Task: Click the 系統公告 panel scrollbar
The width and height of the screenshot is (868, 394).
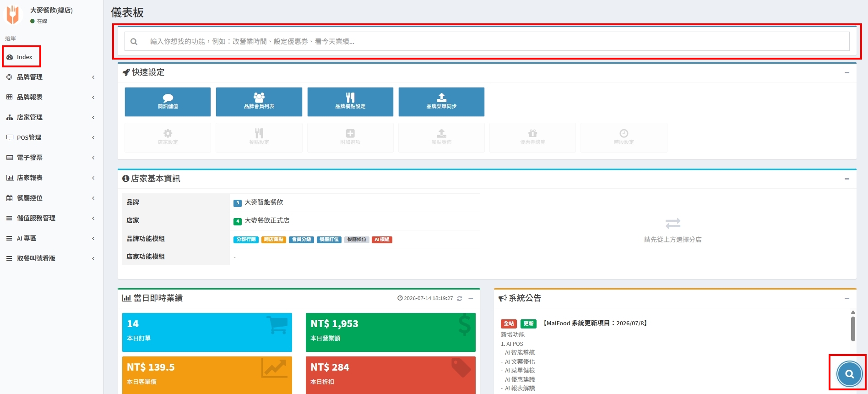Action: click(x=853, y=328)
